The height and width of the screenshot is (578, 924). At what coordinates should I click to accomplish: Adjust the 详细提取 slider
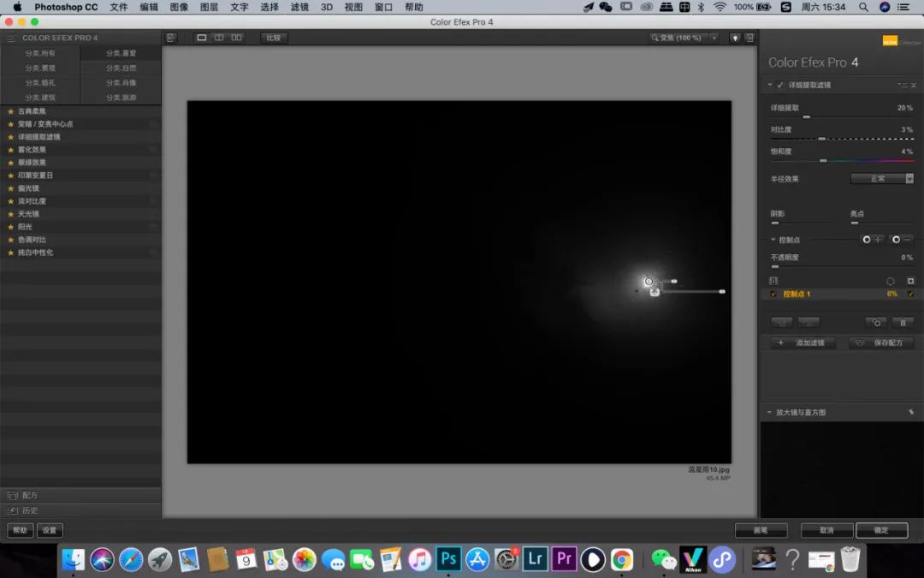806,116
